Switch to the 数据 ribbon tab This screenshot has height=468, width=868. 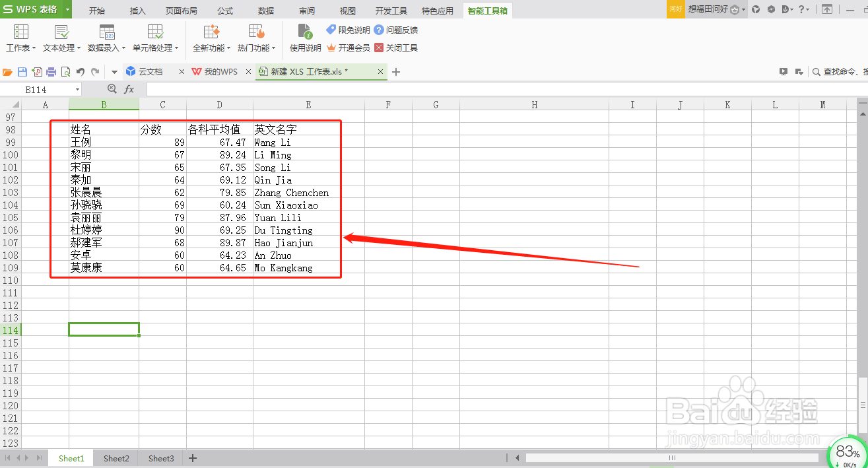[266, 11]
